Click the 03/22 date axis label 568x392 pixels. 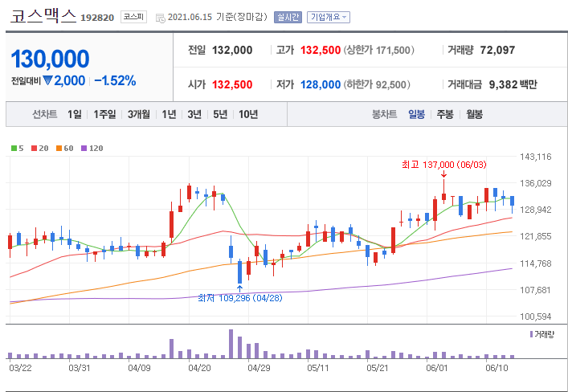coord(20,368)
